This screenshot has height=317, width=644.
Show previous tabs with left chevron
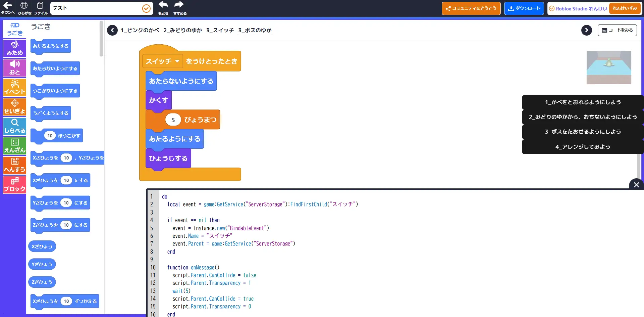[x=112, y=30]
